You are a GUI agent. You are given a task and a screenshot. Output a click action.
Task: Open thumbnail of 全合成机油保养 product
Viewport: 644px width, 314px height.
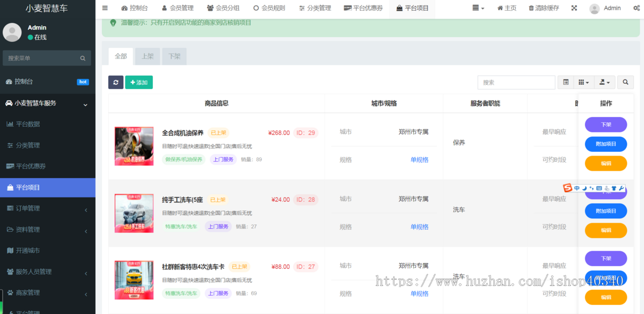pos(134,146)
